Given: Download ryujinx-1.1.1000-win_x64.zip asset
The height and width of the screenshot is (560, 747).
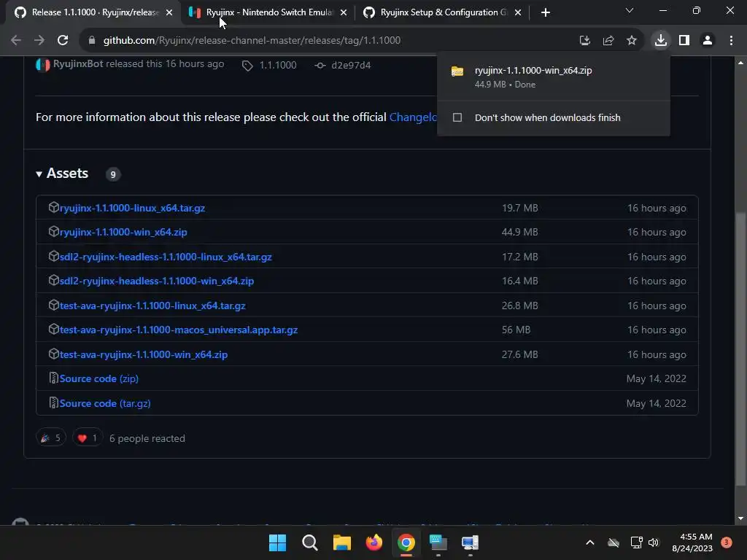Looking at the screenshot, I should [123, 232].
